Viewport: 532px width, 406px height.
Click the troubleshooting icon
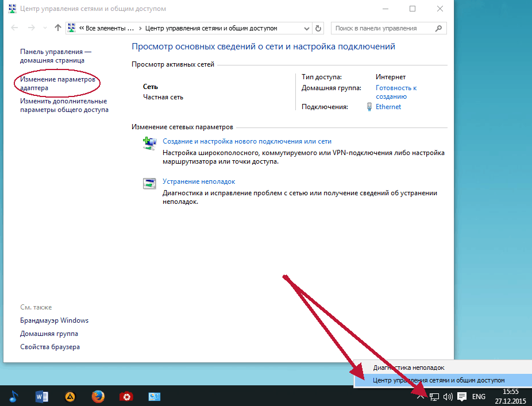click(x=149, y=184)
